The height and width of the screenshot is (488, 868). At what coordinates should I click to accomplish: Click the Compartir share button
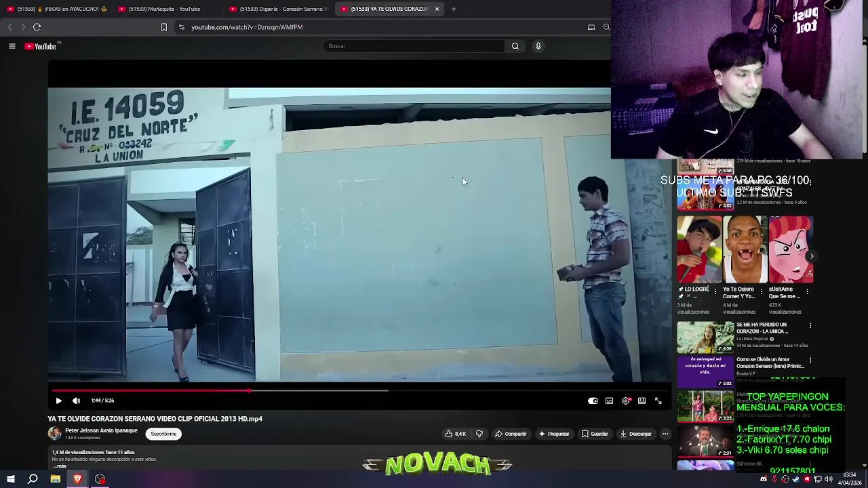(x=511, y=434)
